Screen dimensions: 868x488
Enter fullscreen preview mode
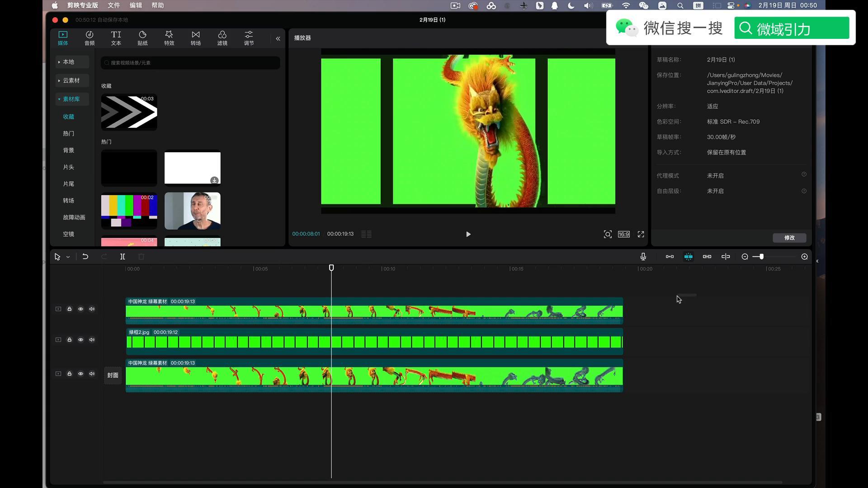click(641, 234)
